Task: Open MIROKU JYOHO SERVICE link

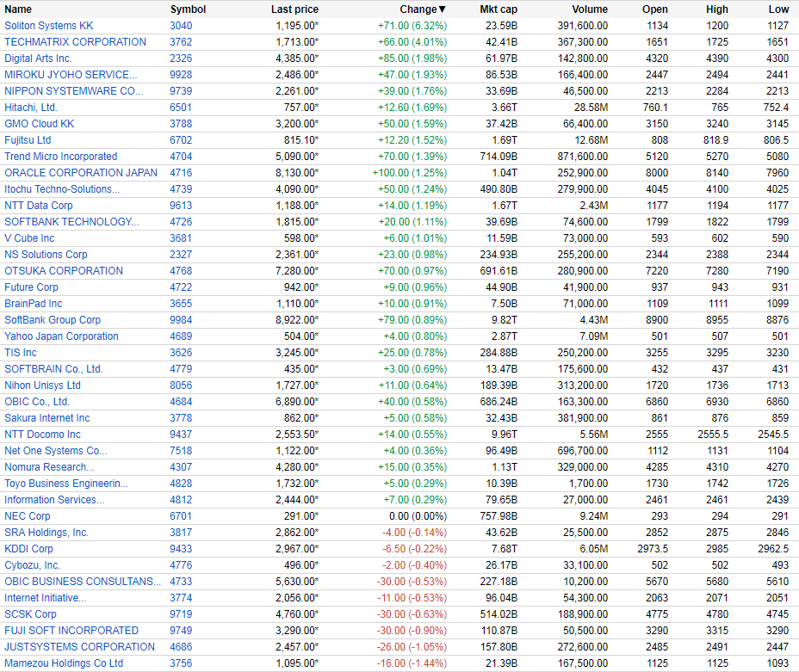Action: pyautogui.click(x=71, y=74)
